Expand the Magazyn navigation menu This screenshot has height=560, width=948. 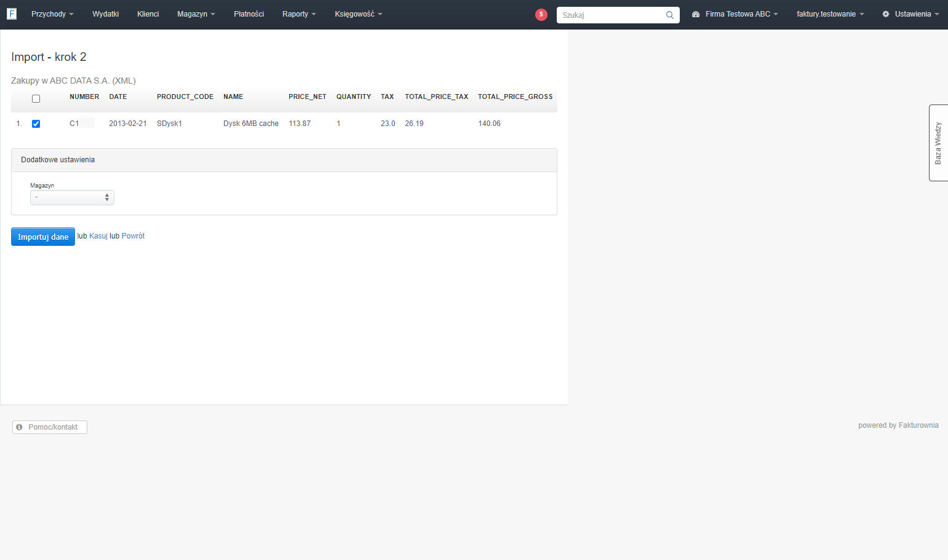coord(196,14)
